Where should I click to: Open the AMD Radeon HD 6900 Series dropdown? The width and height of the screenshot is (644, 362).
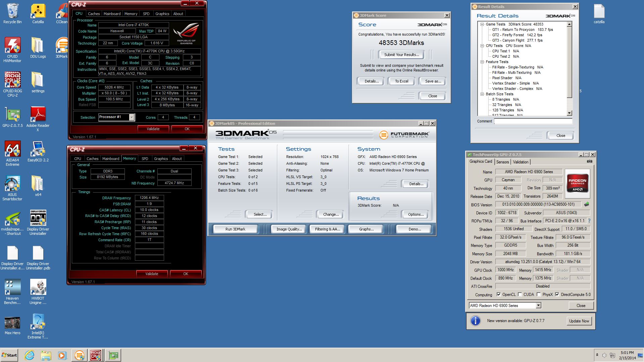click(x=538, y=305)
